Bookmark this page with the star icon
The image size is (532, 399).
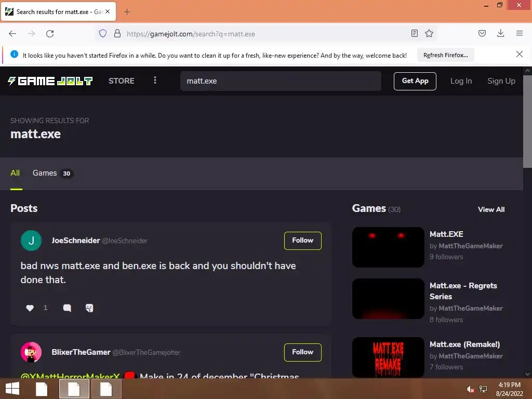[x=429, y=33]
